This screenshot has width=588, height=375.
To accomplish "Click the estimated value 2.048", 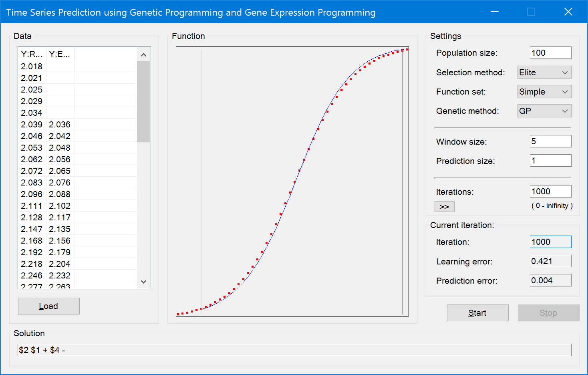I will [60, 148].
